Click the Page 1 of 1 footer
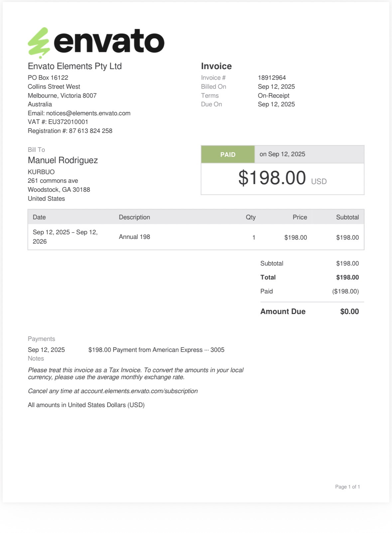The image size is (392, 533). pyautogui.click(x=347, y=487)
